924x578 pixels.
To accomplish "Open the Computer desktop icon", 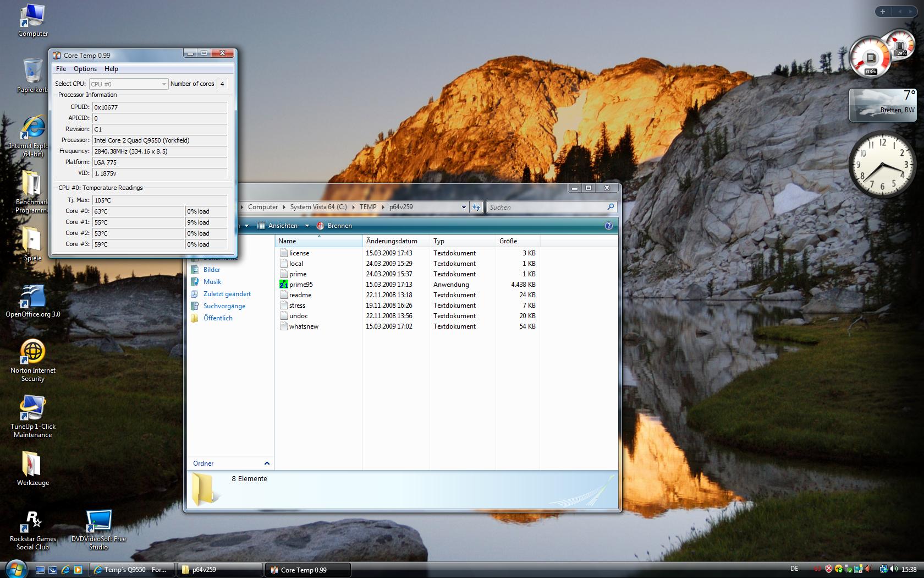I will click(x=32, y=20).
